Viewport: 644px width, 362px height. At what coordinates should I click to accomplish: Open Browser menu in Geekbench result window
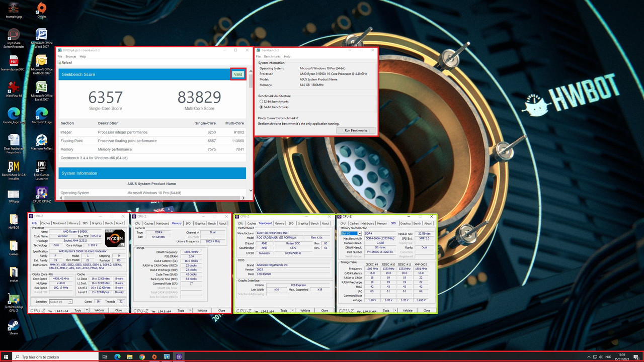[x=71, y=56]
